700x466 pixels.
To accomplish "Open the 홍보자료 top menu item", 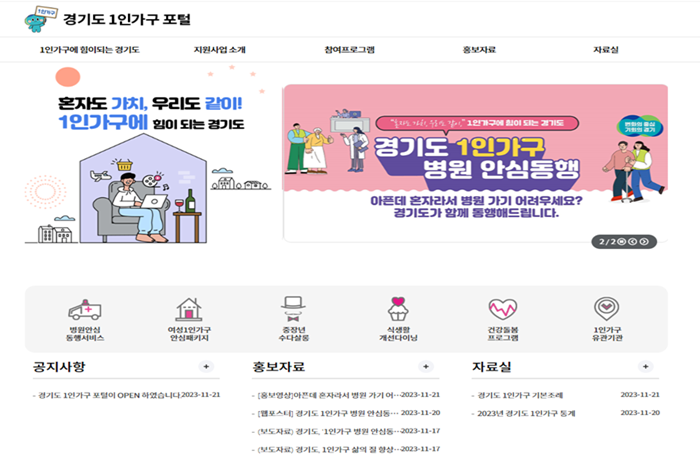I will 479,50.
